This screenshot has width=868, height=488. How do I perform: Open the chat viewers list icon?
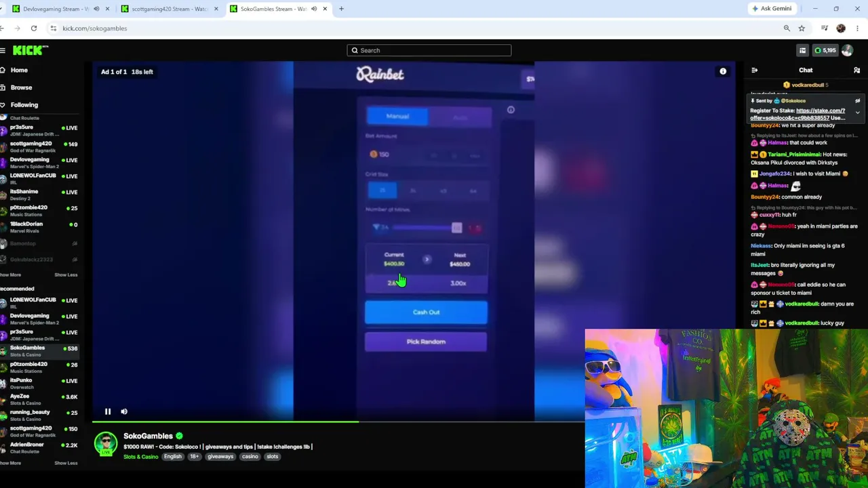(x=856, y=70)
